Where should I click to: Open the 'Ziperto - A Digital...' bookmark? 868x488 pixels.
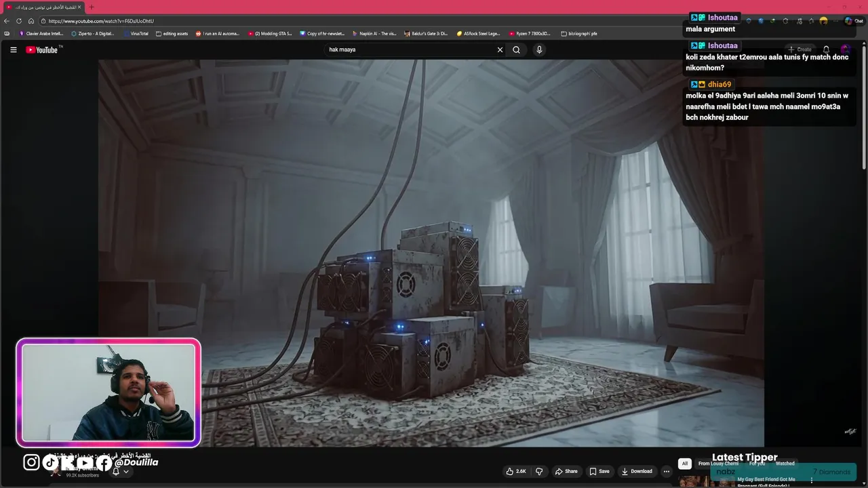click(93, 33)
